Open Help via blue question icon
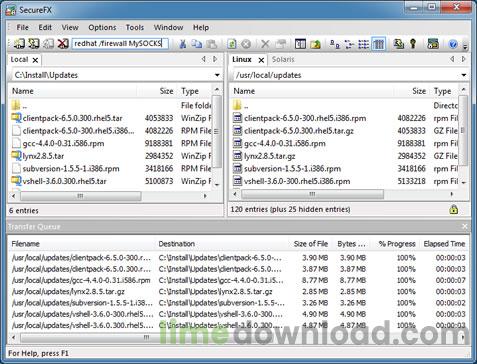Image resolution: width=477 pixels, height=364 pixels. tap(452, 44)
